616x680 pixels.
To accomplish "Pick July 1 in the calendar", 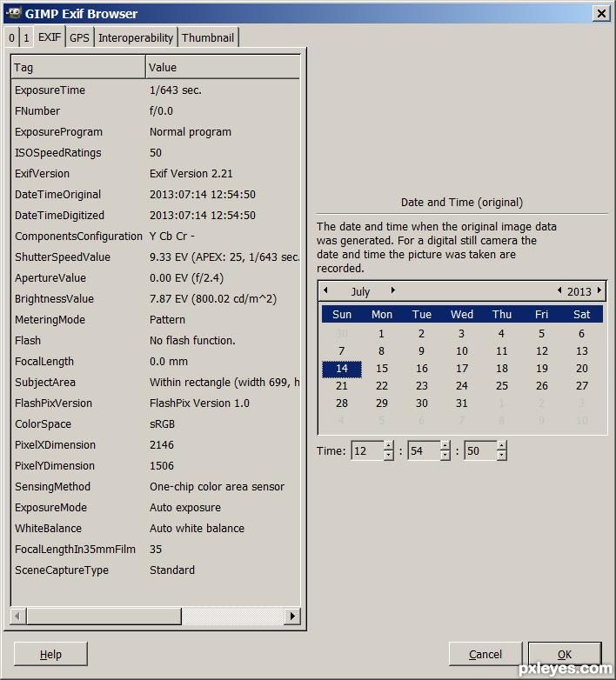I will (x=381, y=334).
